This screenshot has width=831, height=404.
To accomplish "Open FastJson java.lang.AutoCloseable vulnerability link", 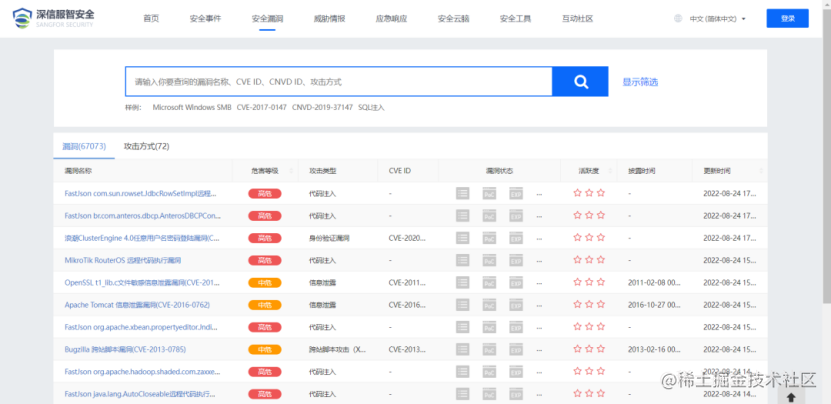I will (140, 394).
